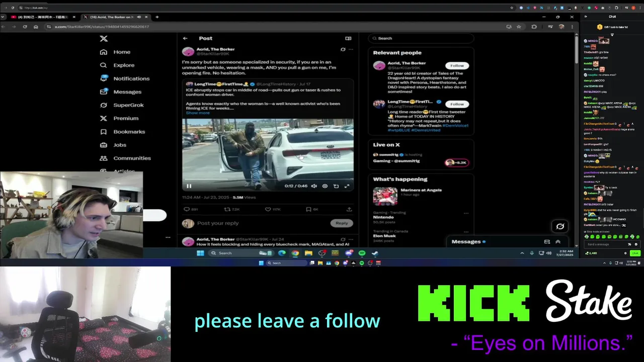Expand quoted post with Show more
The image size is (644, 362).
[x=198, y=113]
